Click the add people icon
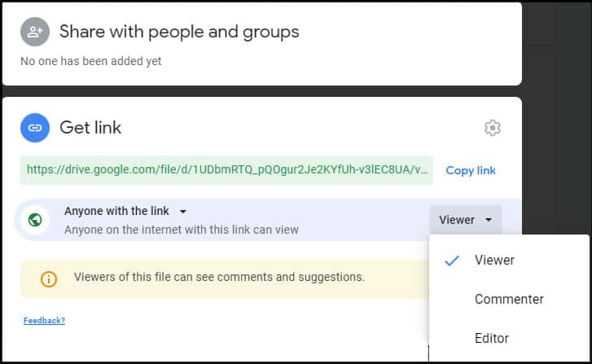Image resolution: width=592 pixels, height=364 pixels. point(35,32)
